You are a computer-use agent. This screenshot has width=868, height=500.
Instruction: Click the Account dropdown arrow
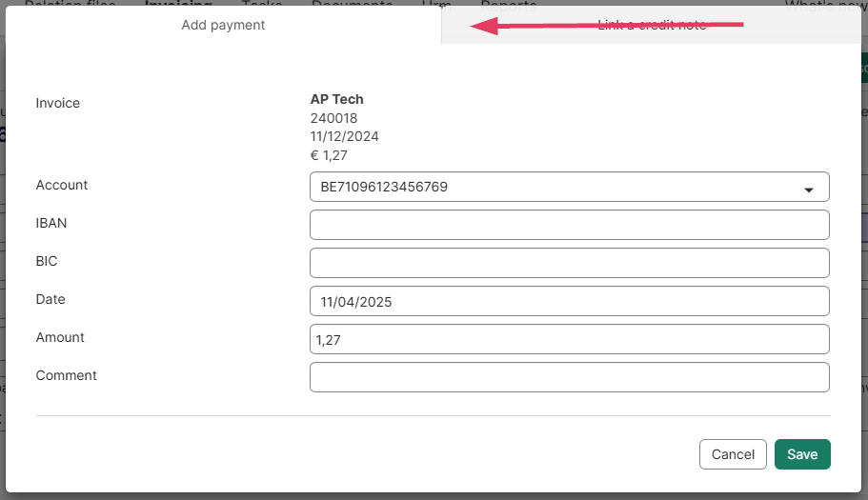coord(809,190)
